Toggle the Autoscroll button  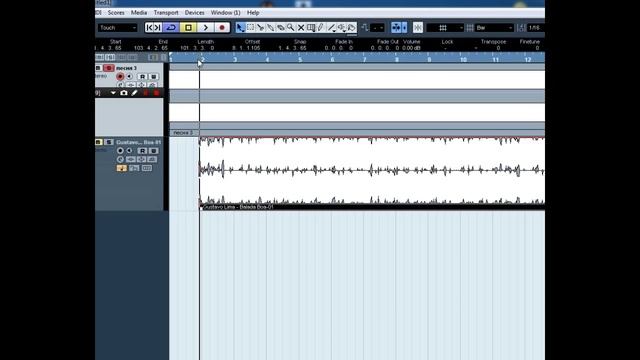click(x=396, y=28)
